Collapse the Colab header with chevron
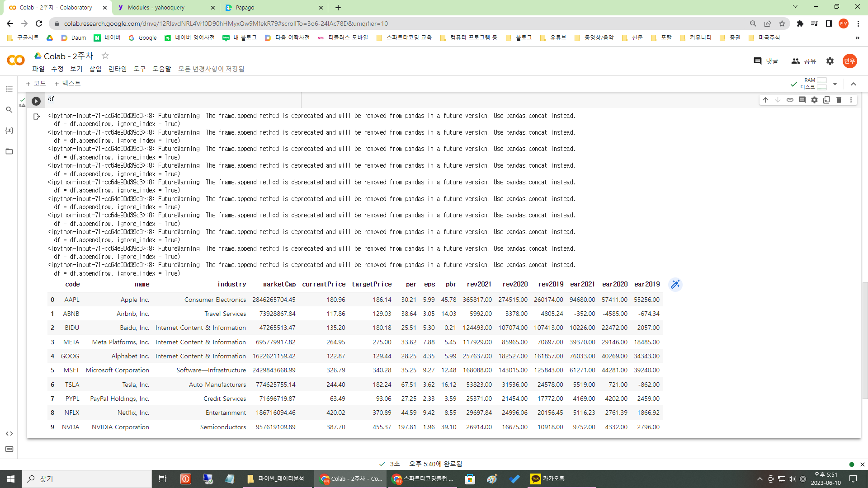 pos(854,84)
